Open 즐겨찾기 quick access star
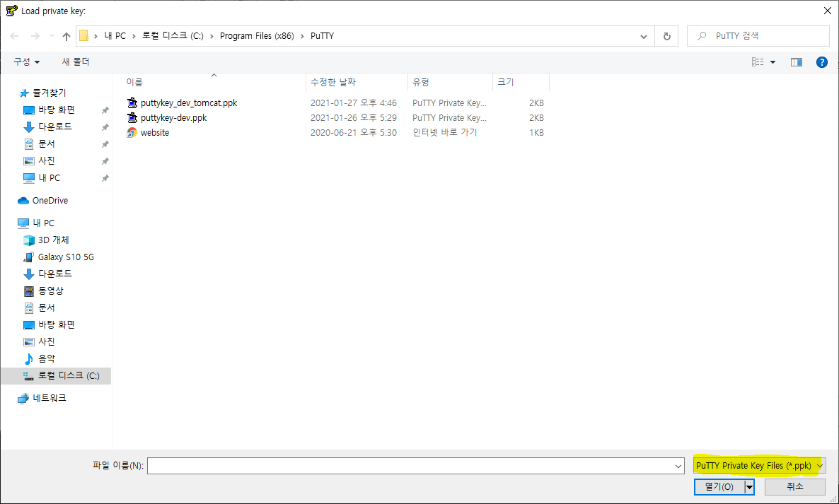839x504 pixels. coord(24,93)
